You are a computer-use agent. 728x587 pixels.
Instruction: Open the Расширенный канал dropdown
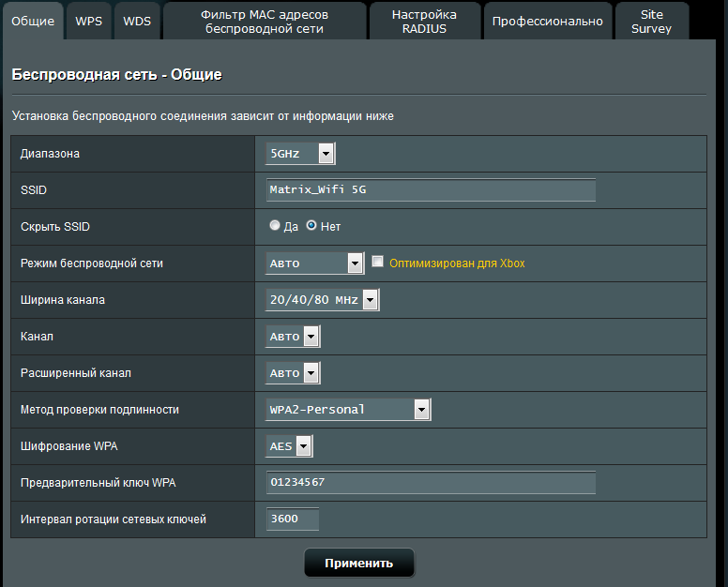click(x=293, y=373)
